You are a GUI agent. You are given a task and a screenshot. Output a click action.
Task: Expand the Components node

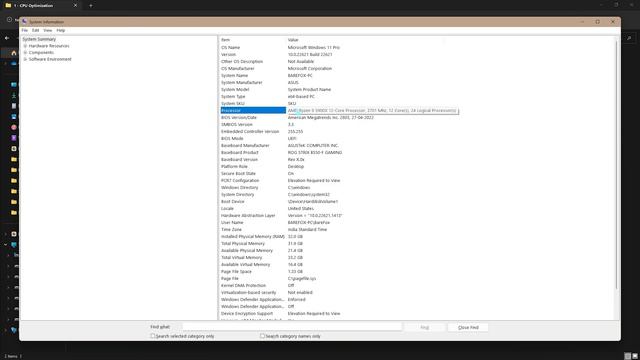click(x=25, y=53)
